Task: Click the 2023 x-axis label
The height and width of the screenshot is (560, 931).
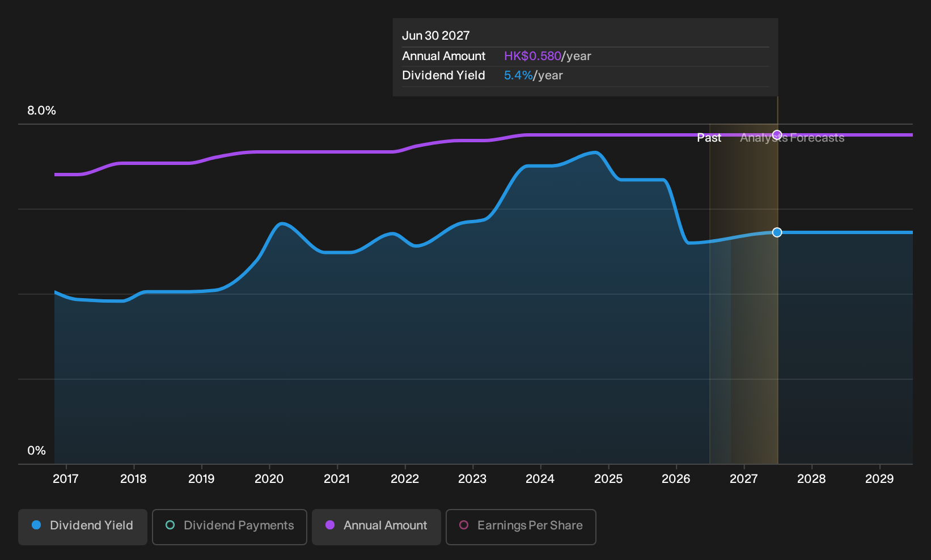Action: 472,479
